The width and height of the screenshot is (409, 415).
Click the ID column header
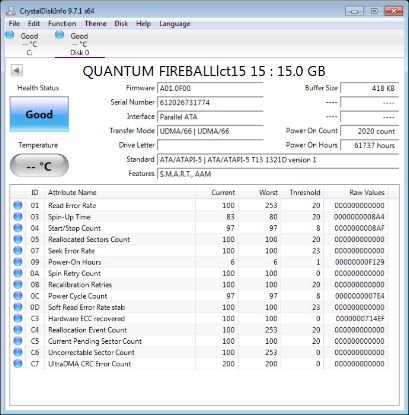tap(35, 192)
